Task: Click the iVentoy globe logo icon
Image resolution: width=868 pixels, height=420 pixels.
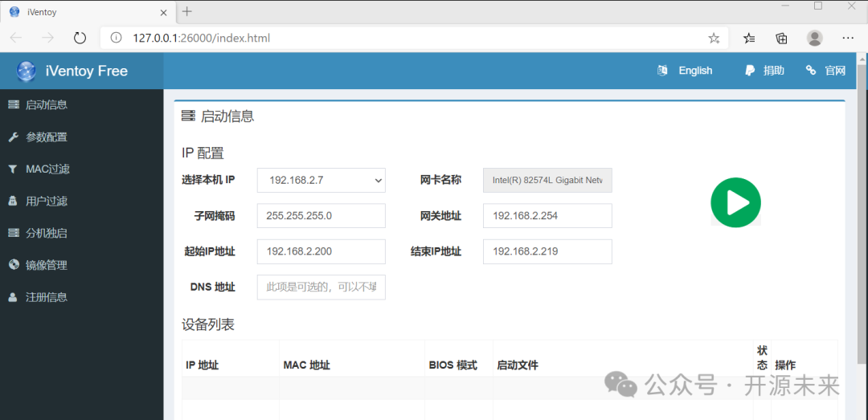Action: (x=26, y=71)
